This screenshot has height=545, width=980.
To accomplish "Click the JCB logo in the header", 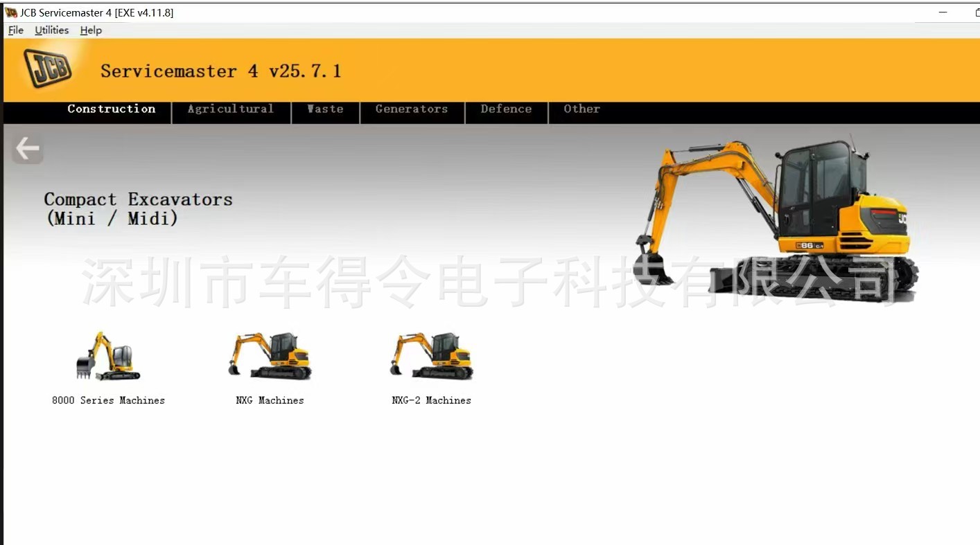I will [x=47, y=68].
